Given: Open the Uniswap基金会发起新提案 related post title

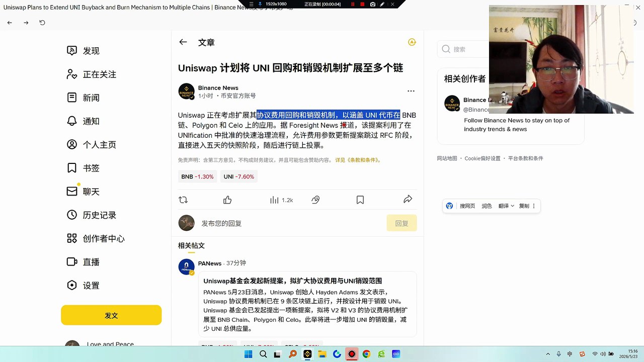Looking at the screenshot, I should 292,281.
